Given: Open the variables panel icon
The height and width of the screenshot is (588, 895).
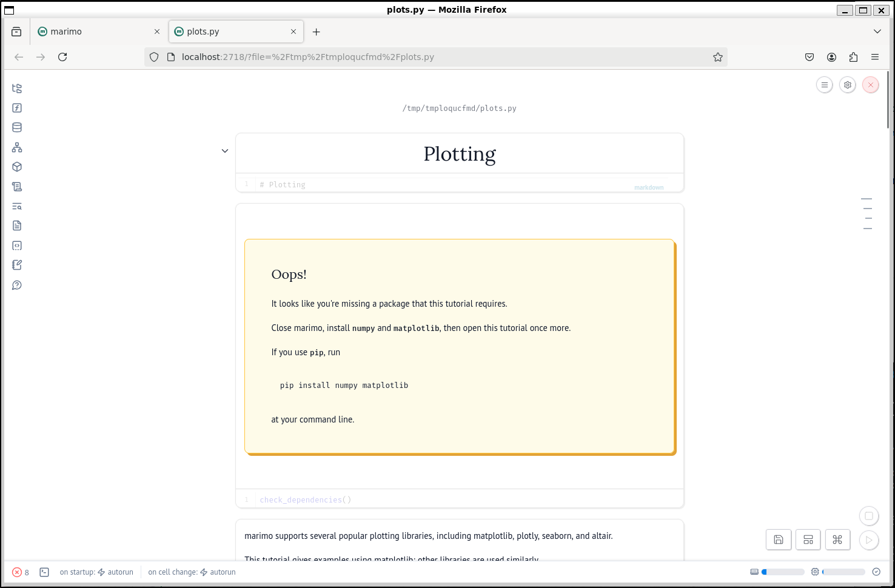Looking at the screenshot, I should 17,108.
